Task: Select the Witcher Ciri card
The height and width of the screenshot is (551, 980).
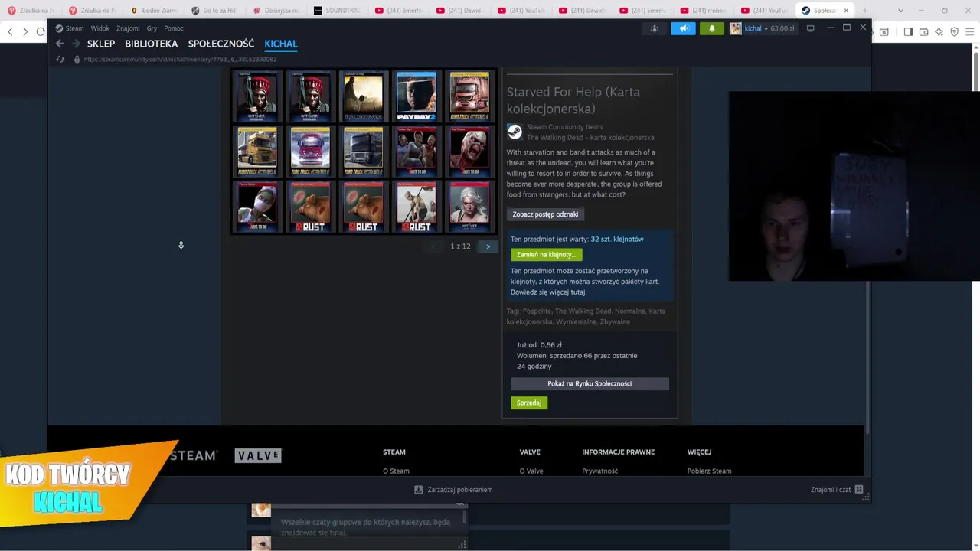Action: tap(469, 206)
